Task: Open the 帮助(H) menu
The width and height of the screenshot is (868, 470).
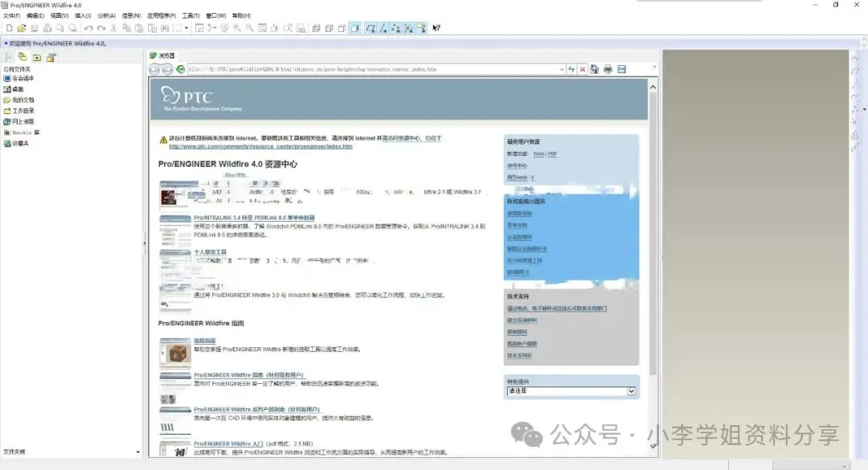Action: (241, 15)
